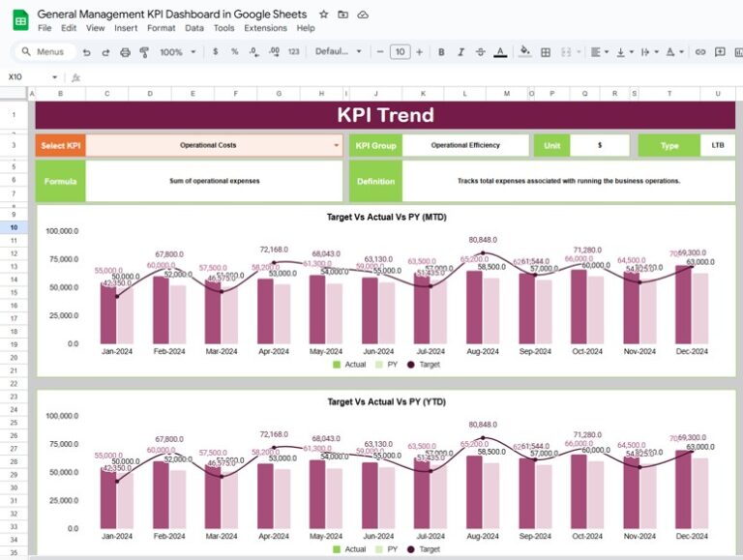The width and height of the screenshot is (743, 560).
Task: Open the vertical align dropdown
Action: (625, 52)
